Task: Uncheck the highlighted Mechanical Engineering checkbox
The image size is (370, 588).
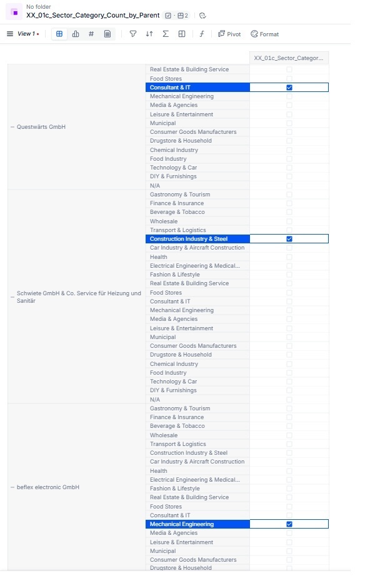Action: tap(289, 524)
